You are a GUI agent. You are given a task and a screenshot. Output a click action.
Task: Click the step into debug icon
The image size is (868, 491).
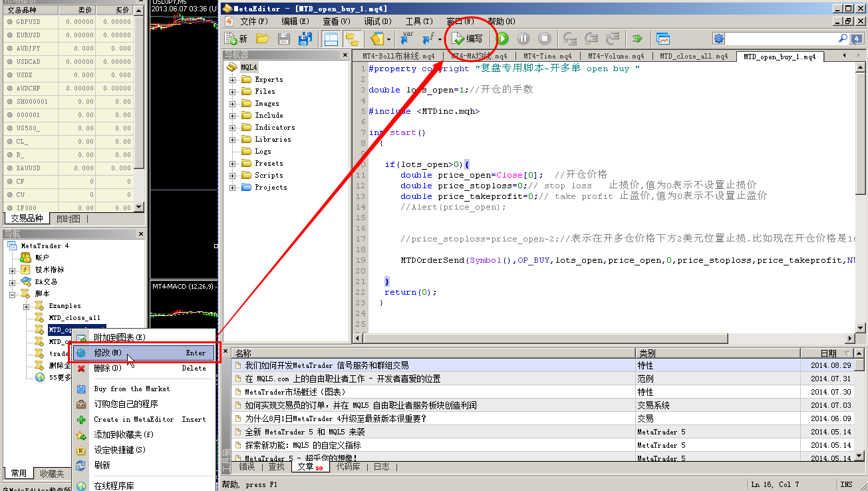tap(570, 39)
